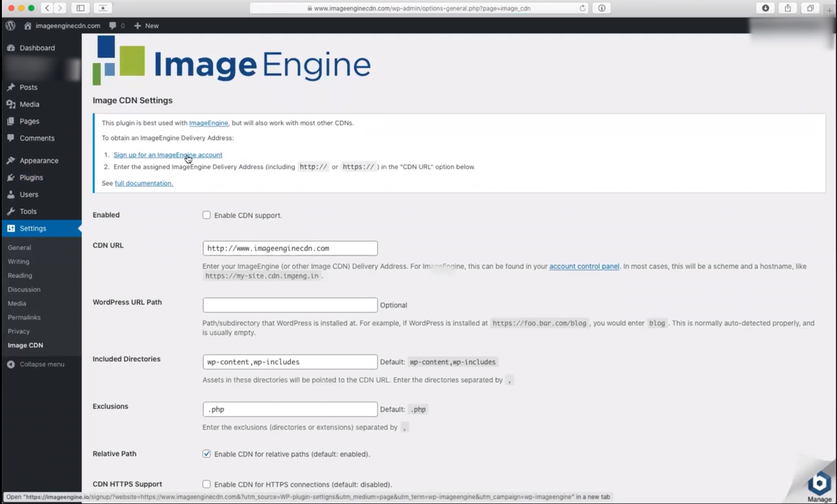This screenshot has width=837, height=504.
Task: Click the Dashboard gauge icon
Action: 11,48
